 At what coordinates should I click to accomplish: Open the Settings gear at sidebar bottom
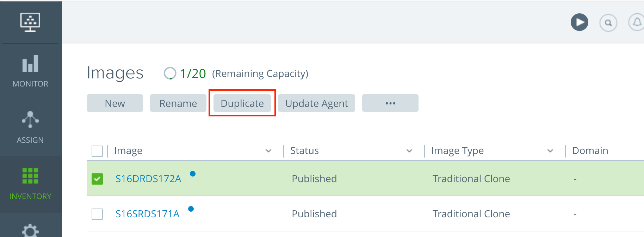(x=30, y=230)
